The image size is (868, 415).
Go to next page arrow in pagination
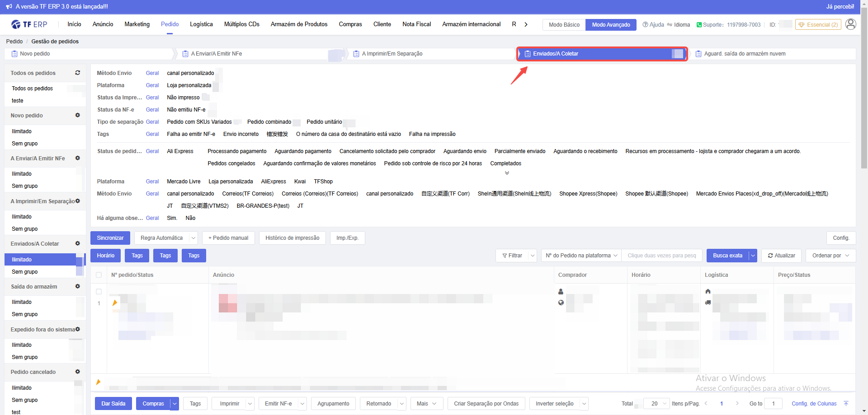(737, 403)
